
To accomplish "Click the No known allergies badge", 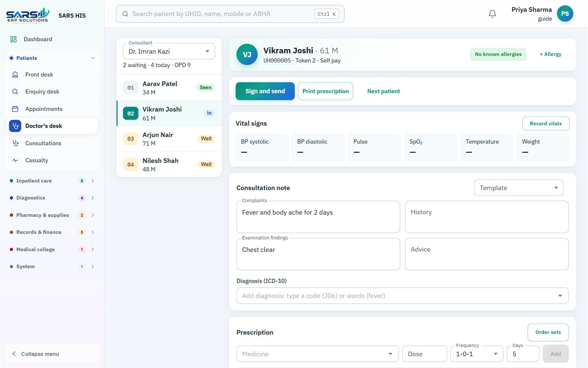I will tap(498, 54).
